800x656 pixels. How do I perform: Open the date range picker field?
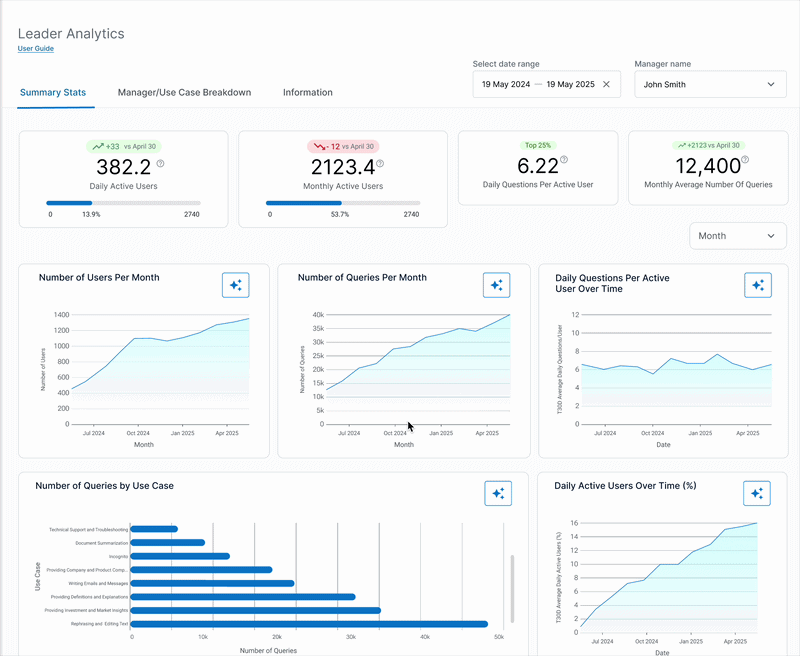546,84
